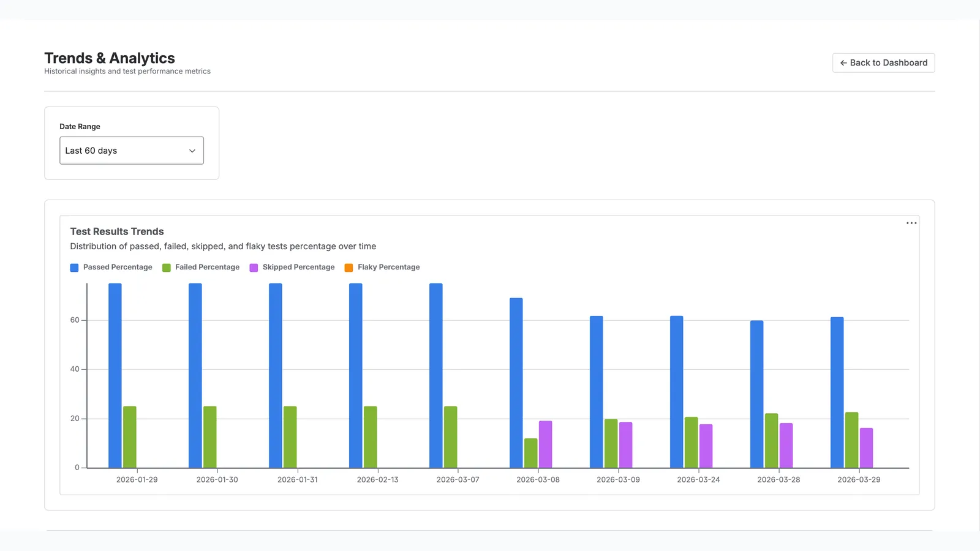Screen dimensions: 980x551
Task: Click the chart description about distribution percentages
Action: click(x=223, y=246)
